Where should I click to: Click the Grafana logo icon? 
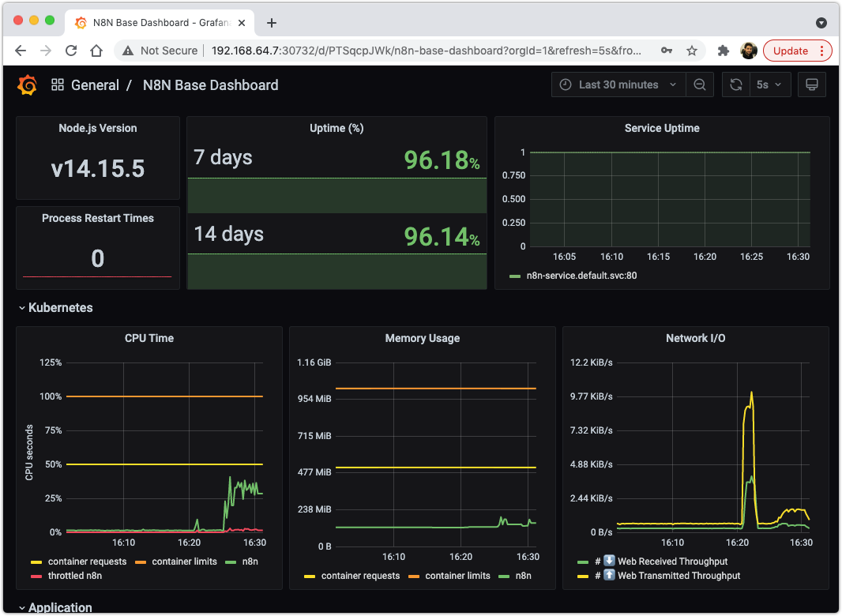pyautogui.click(x=27, y=85)
